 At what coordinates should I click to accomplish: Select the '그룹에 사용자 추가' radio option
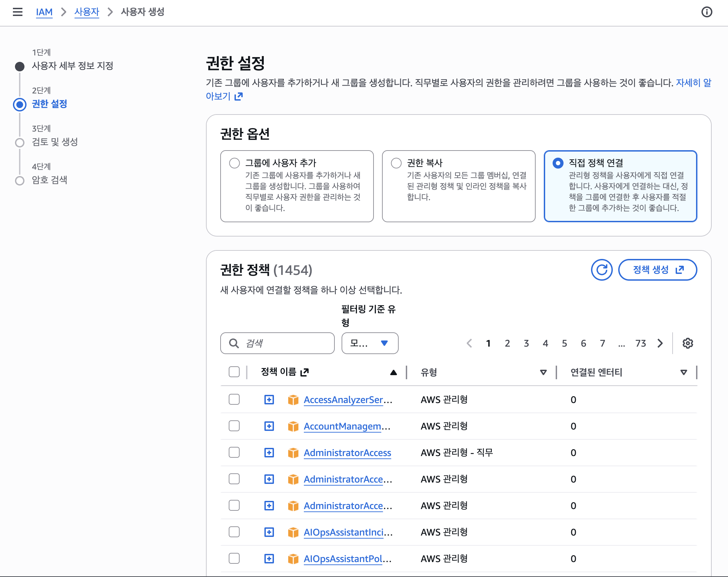pyautogui.click(x=235, y=163)
